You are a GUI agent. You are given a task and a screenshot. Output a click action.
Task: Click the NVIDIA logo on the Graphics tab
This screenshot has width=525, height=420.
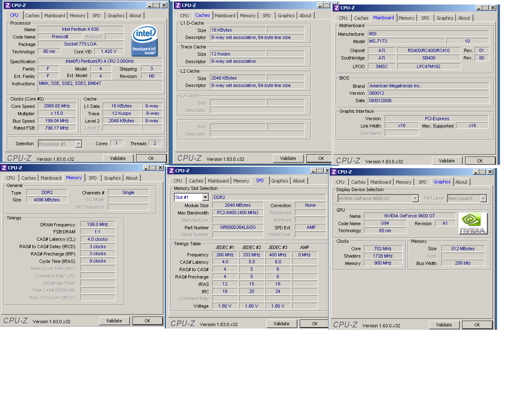click(472, 223)
